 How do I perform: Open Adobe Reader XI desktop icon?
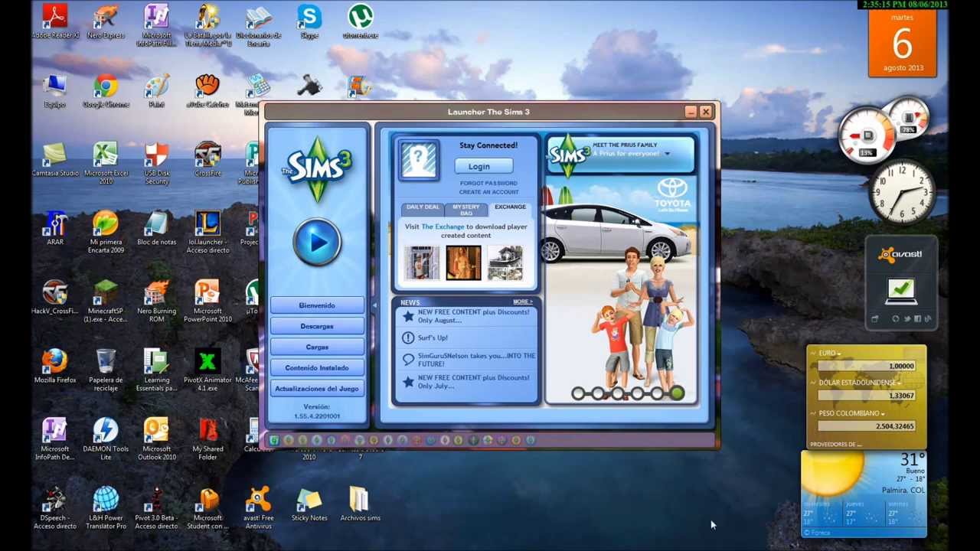(x=55, y=21)
